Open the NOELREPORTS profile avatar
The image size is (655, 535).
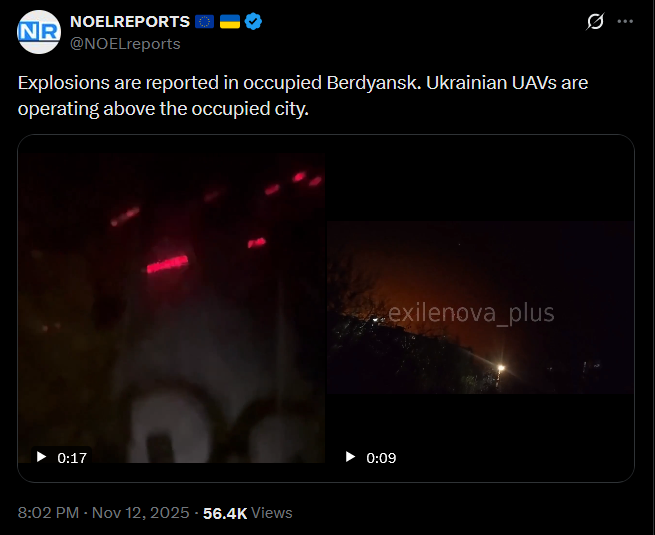click(x=39, y=32)
